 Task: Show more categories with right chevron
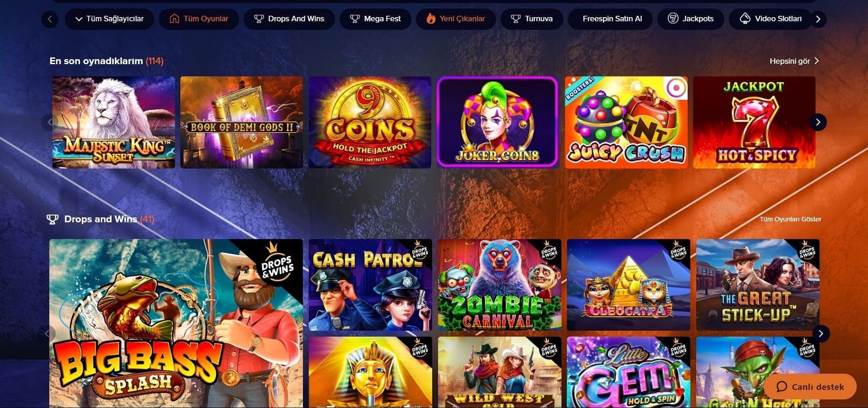(818, 19)
